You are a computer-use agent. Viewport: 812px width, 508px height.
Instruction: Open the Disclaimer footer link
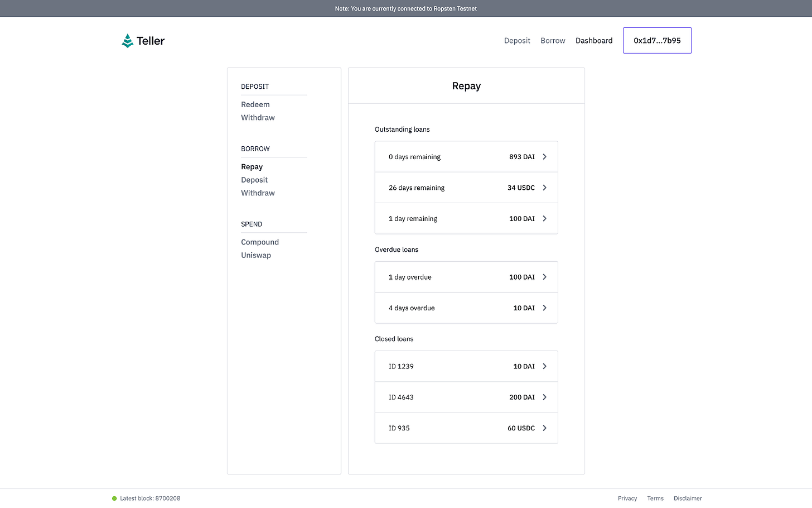point(688,499)
